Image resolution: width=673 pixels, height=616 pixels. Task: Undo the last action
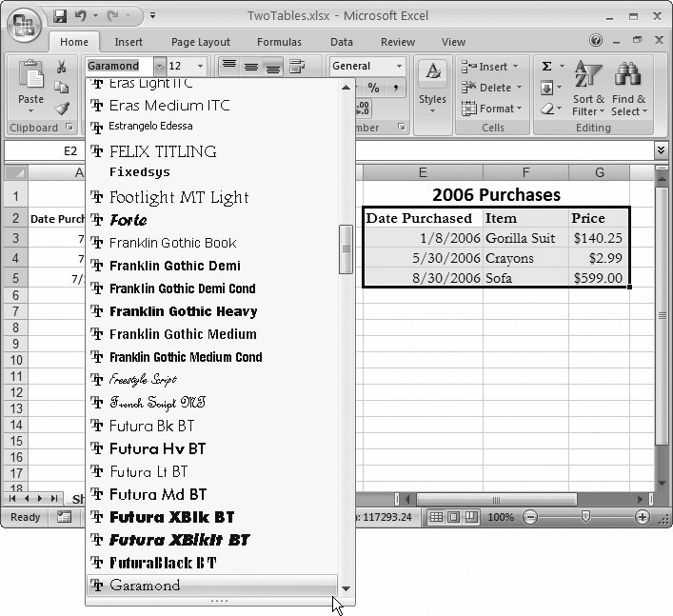[x=80, y=16]
